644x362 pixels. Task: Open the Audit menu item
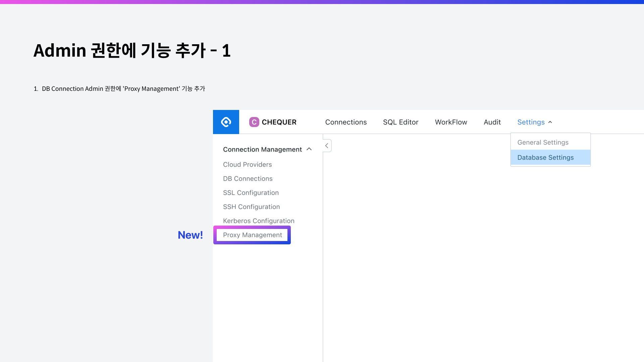click(492, 122)
